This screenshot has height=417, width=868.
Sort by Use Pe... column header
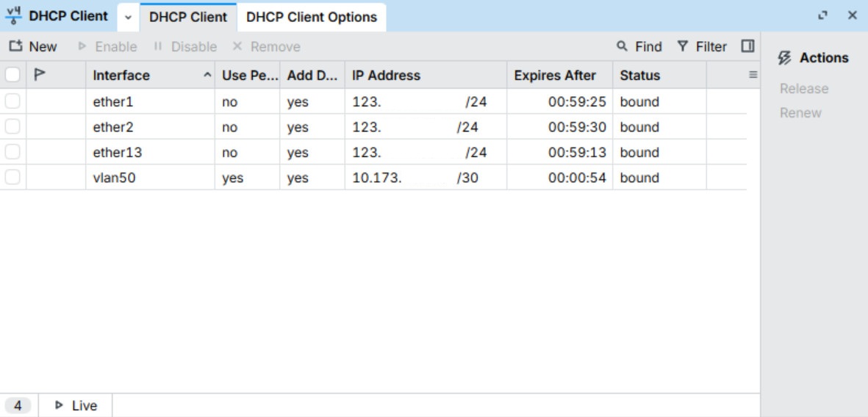(248, 75)
